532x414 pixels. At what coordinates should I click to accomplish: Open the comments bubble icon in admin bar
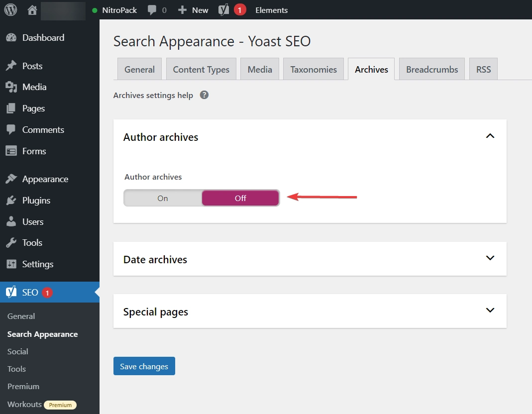tap(152, 10)
